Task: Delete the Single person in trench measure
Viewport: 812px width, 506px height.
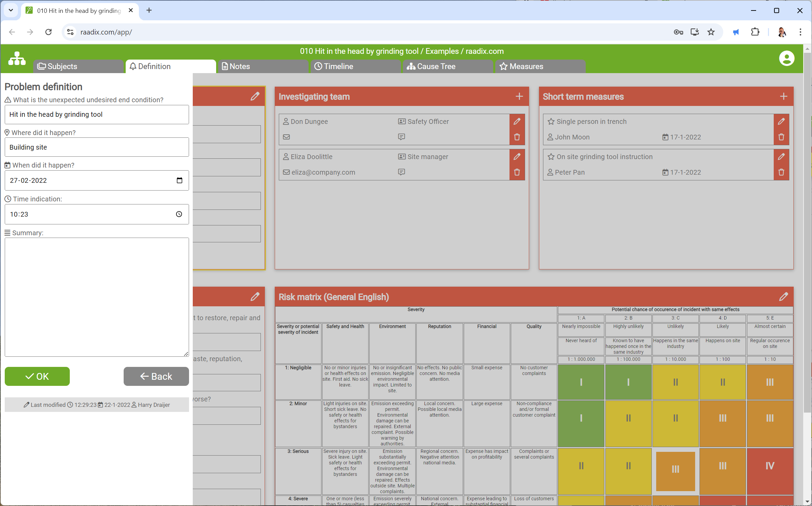Action: (781, 137)
